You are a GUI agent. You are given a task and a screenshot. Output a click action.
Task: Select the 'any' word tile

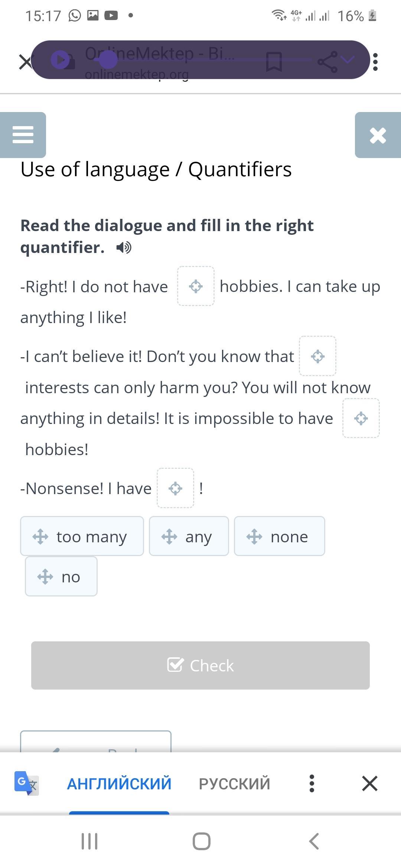189,536
